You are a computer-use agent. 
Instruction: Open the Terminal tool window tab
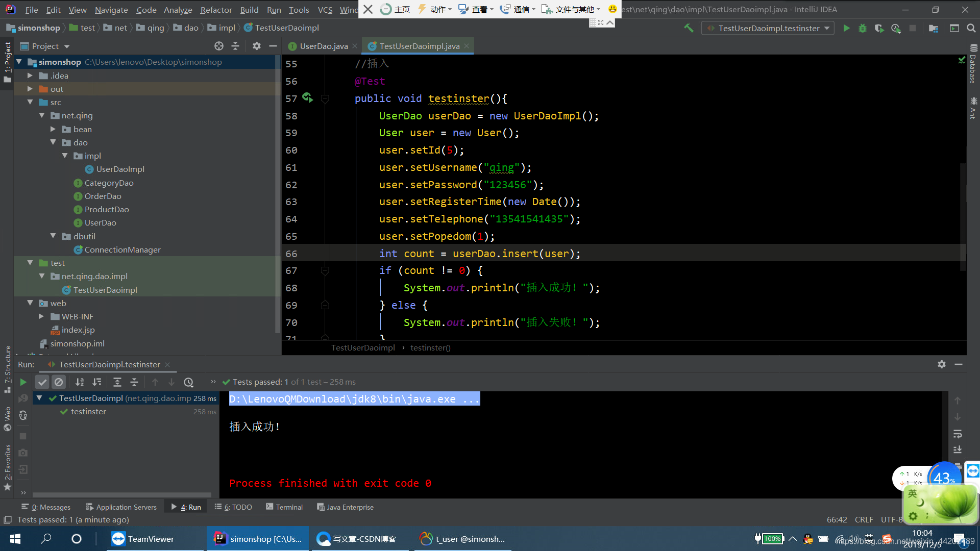click(284, 507)
